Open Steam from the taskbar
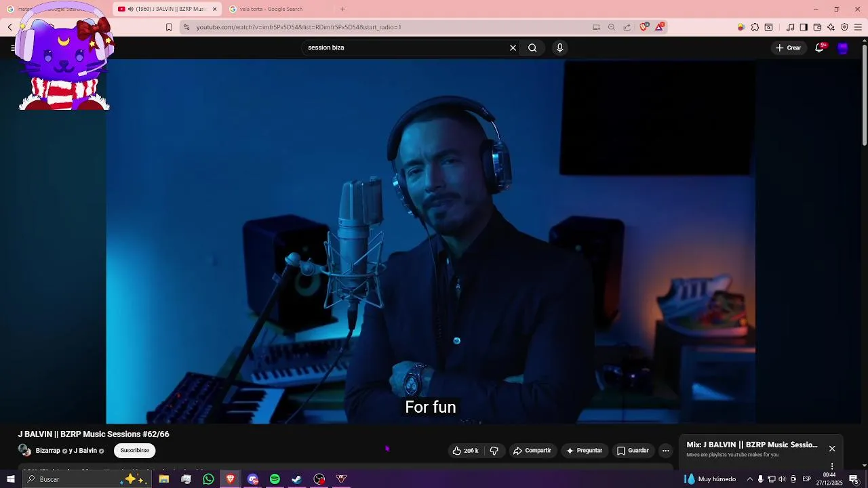 296,479
